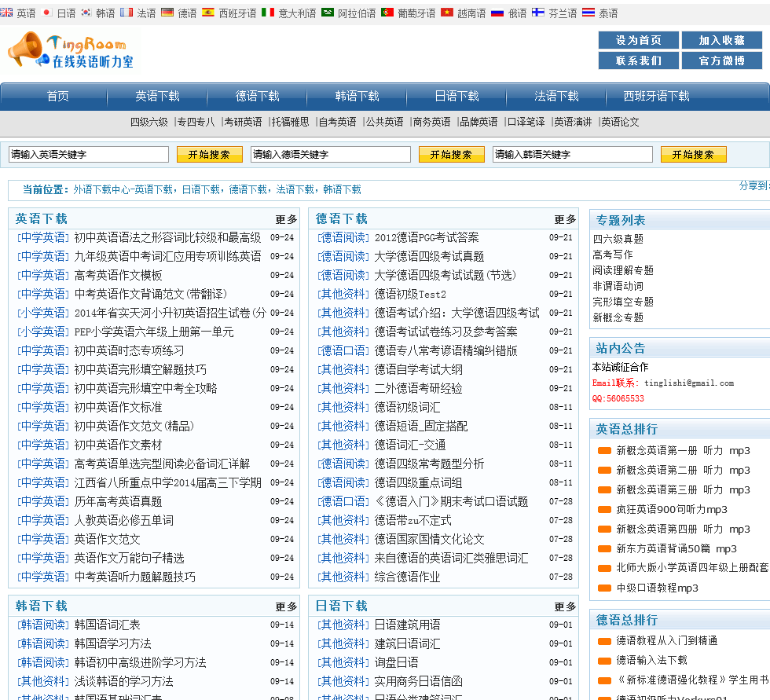
Task: Open 初中英语时态专项练习 article
Action: [x=129, y=351]
